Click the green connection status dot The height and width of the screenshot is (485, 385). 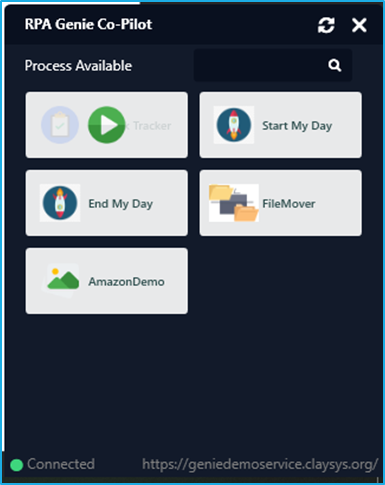pos(16,465)
